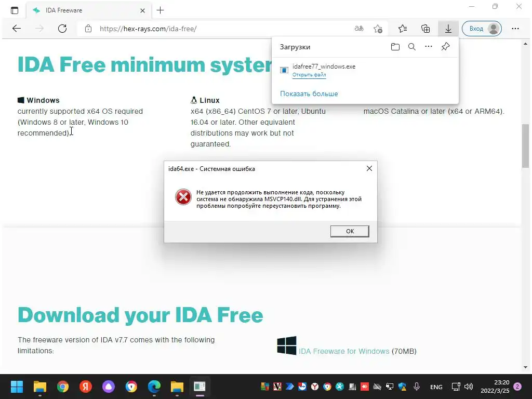Click the red error icon in dialog
The width and height of the screenshot is (532, 399).
tap(183, 197)
